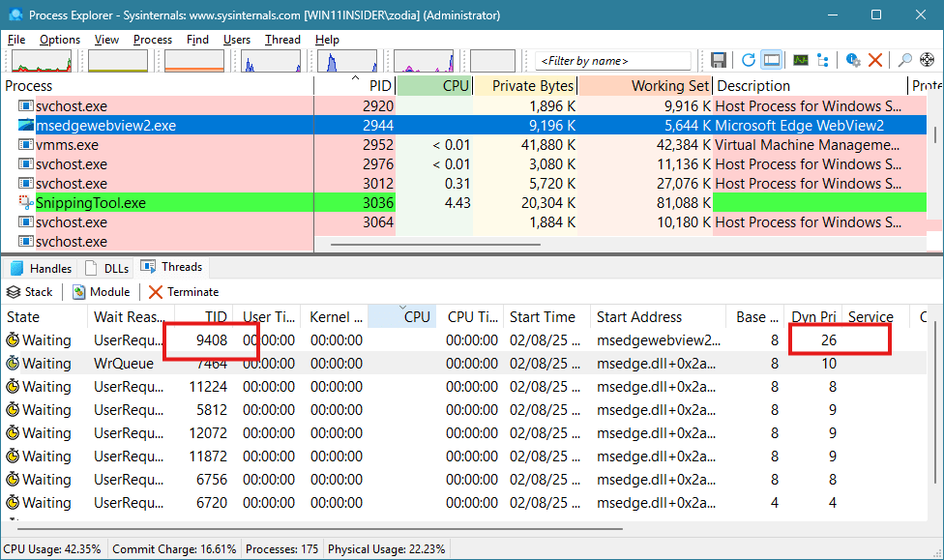
Task: Open the Thread menu
Action: click(x=282, y=40)
